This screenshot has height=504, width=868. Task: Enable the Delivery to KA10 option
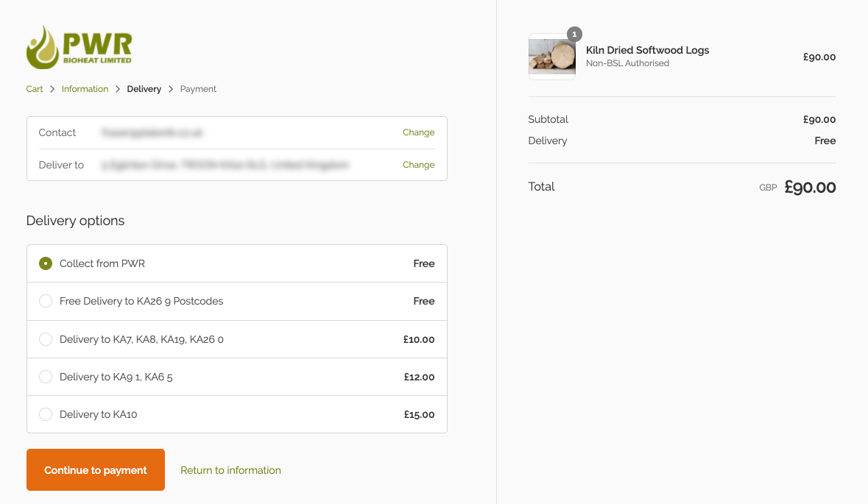(x=45, y=414)
